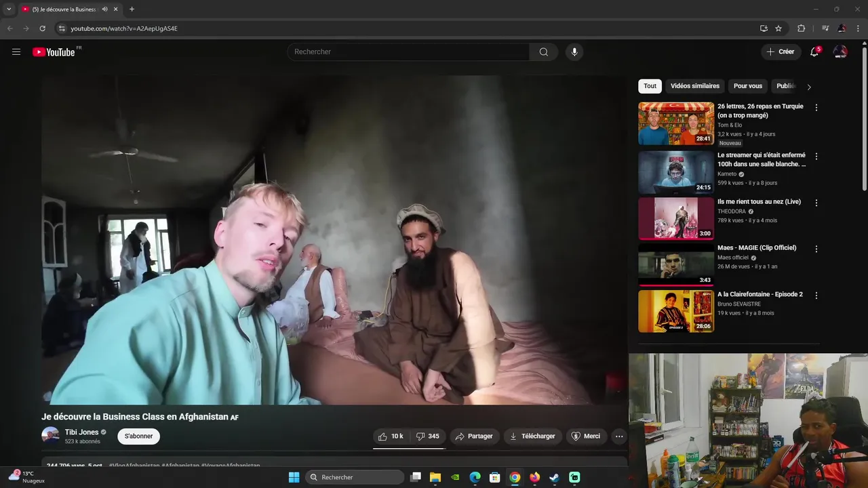Select the 'Tout' filter chip

coord(650,86)
